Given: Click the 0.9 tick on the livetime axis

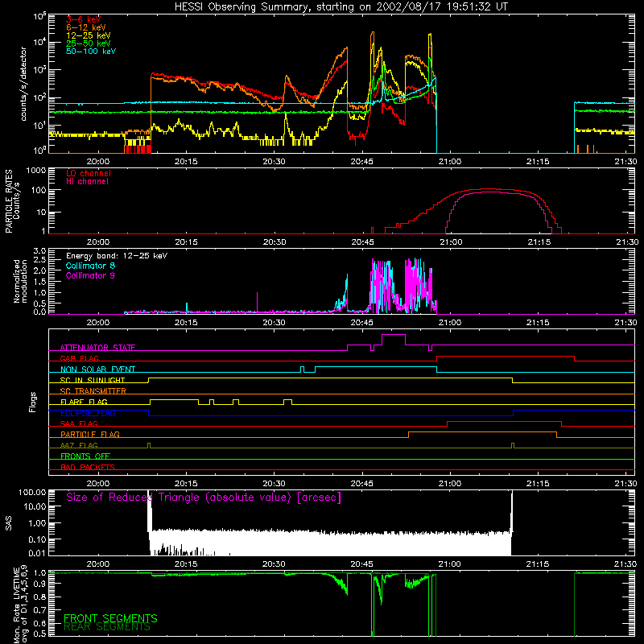Looking at the screenshot, I should click(x=39, y=584).
